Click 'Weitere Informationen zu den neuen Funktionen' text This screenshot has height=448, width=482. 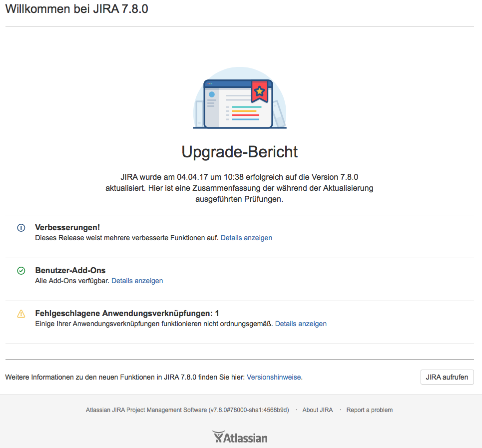point(125,377)
